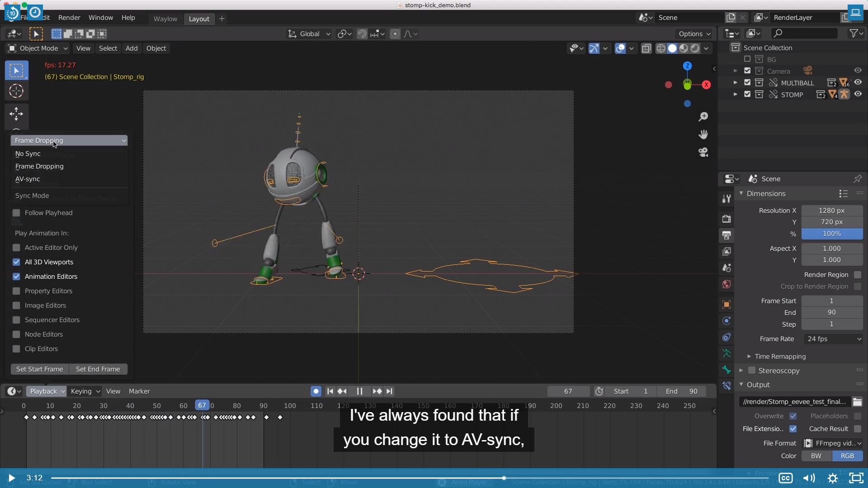Open Frame Rate 24 fps dropdown
The width and height of the screenshot is (868, 488).
pyautogui.click(x=833, y=339)
